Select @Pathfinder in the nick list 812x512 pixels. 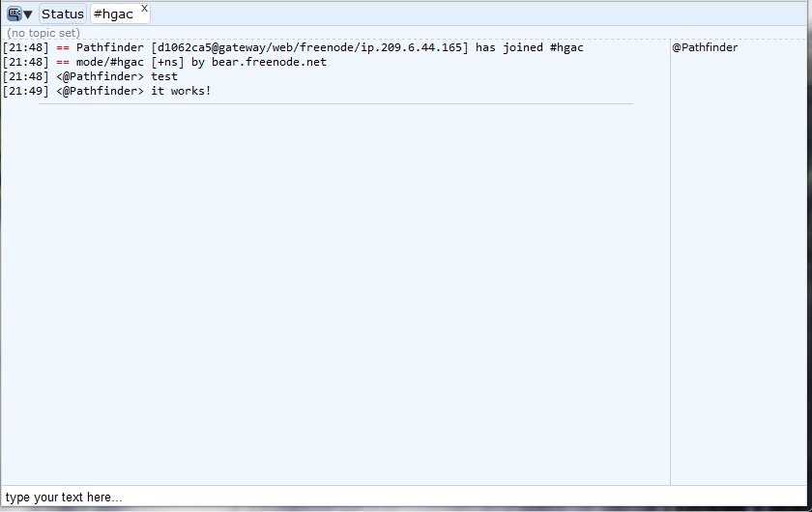click(705, 47)
